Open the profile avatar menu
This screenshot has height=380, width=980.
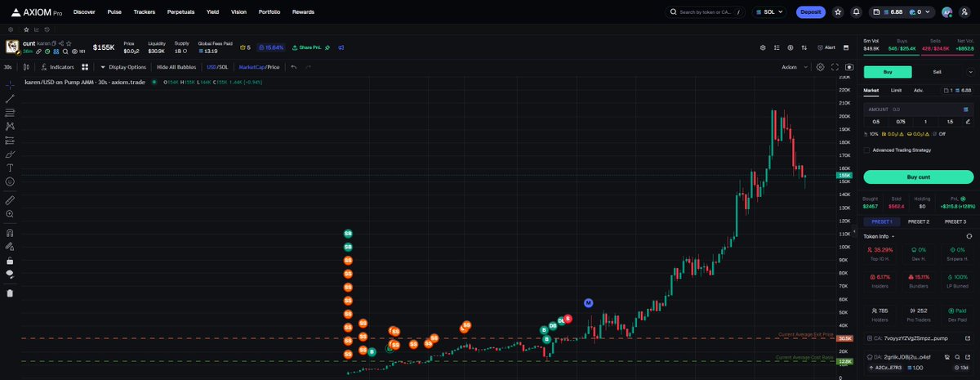[947, 12]
